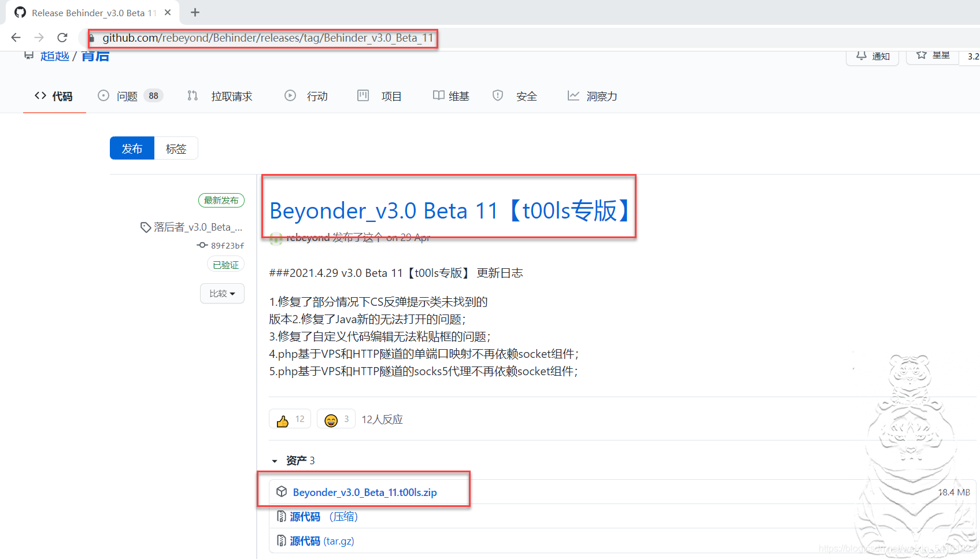This screenshot has height=559, width=980.
Task: Click the package icon beside the zip file
Action: pyautogui.click(x=282, y=491)
